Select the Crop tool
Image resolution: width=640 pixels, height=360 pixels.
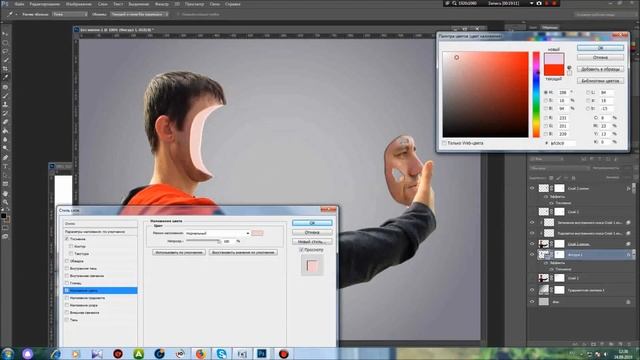tap(5, 69)
